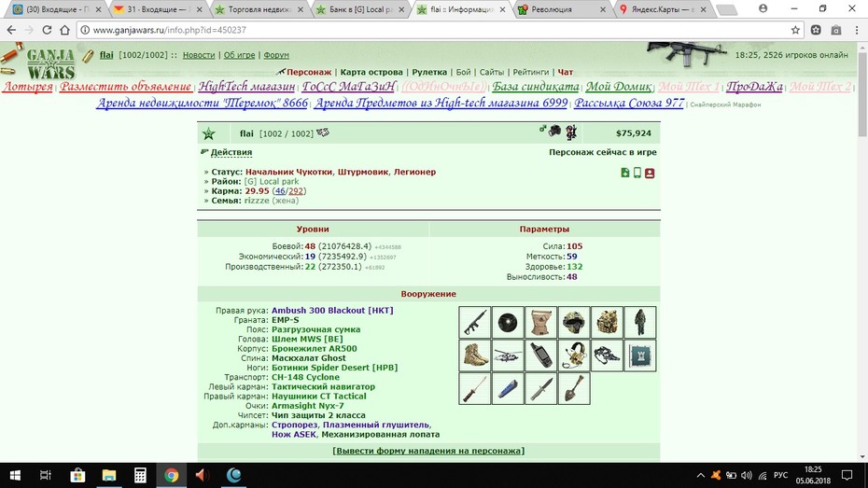The width and height of the screenshot is (868, 488).
Task: Open the Рассылка Союза 977 link
Action: pos(629,103)
